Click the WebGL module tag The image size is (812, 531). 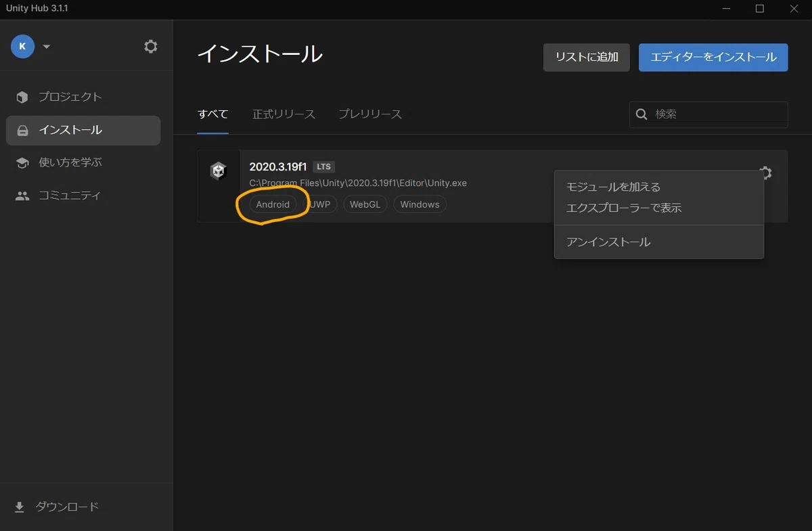pos(365,204)
